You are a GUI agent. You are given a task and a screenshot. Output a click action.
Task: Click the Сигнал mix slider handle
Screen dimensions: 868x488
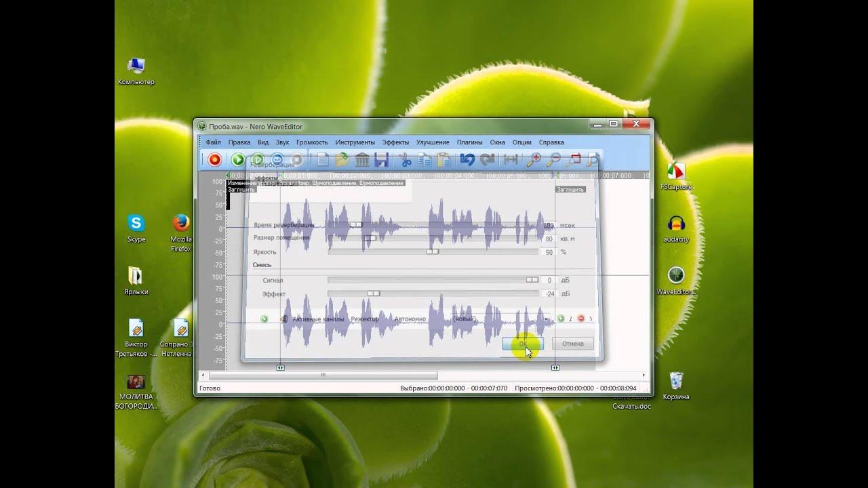click(x=532, y=280)
